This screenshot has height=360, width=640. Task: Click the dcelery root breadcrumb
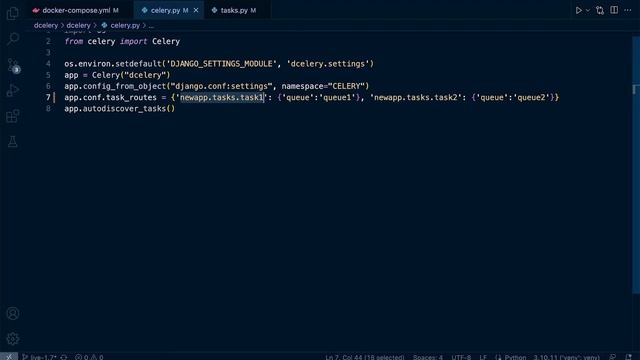(x=46, y=25)
